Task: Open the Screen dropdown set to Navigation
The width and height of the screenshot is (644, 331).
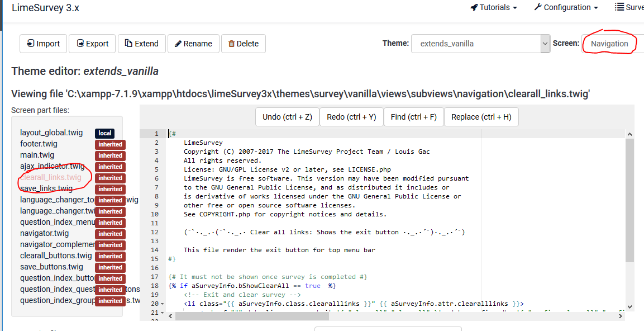Action: click(612, 44)
